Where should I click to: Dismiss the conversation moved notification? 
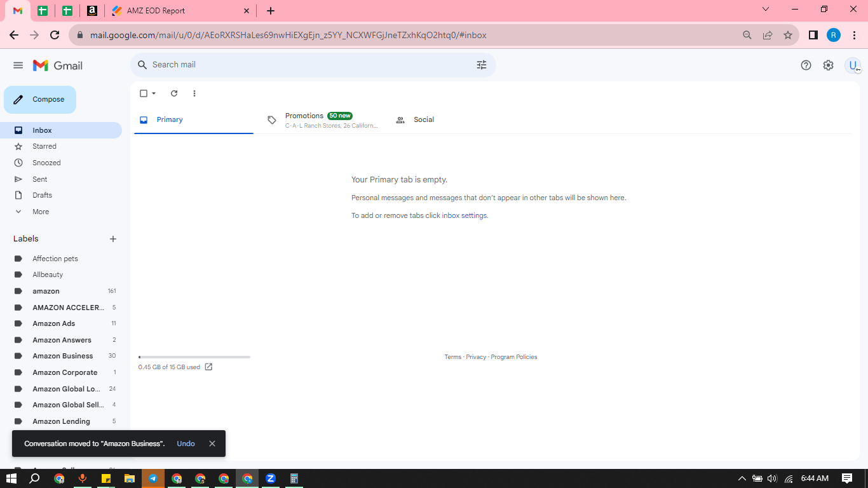click(212, 444)
